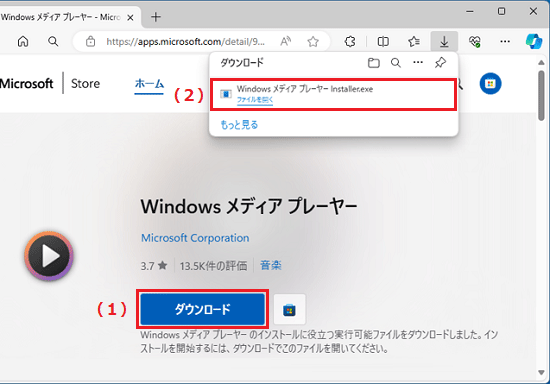This screenshot has height=384, width=550.
Task: Open the 音楽 category link
Action: tap(271, 265)
